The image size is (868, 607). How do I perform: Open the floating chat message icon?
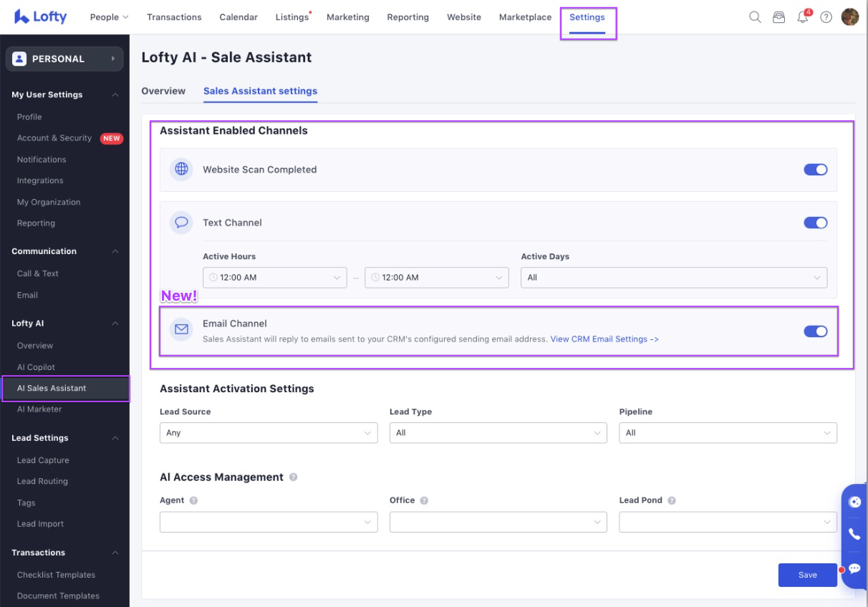854,568
